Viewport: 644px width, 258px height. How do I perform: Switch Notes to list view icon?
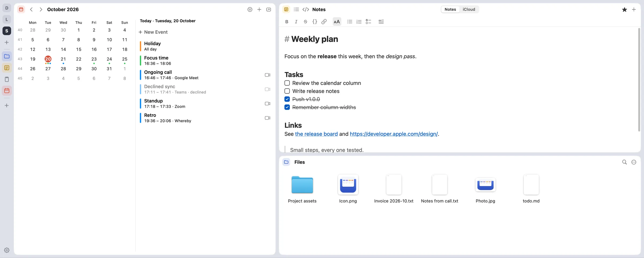pyautogui.click(x=296, y=9)
